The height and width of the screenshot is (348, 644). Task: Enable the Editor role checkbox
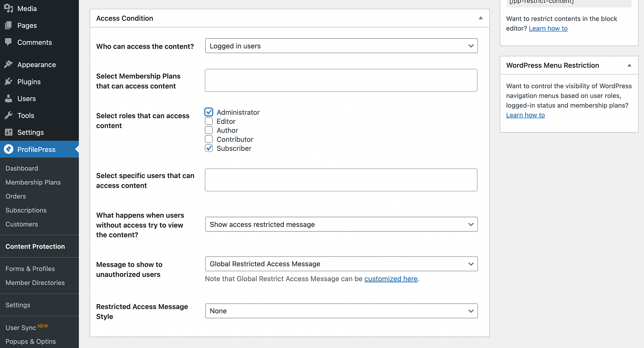pos(209,121)
